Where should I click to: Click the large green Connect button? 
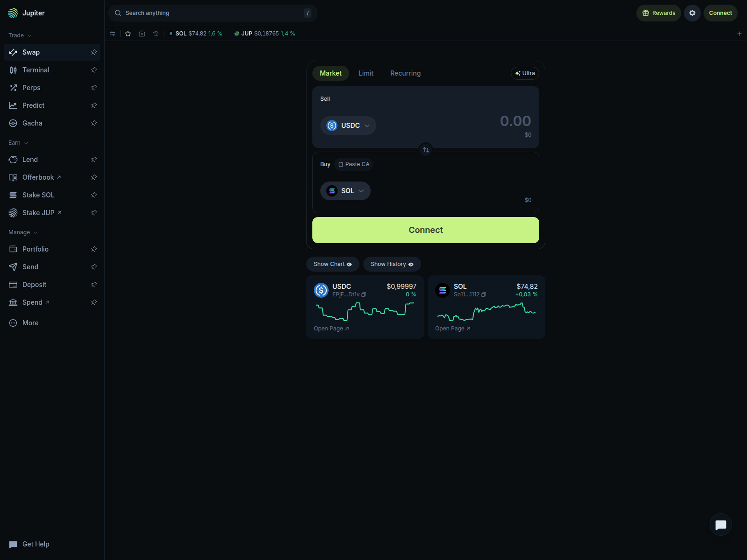[x=426, y=230]
